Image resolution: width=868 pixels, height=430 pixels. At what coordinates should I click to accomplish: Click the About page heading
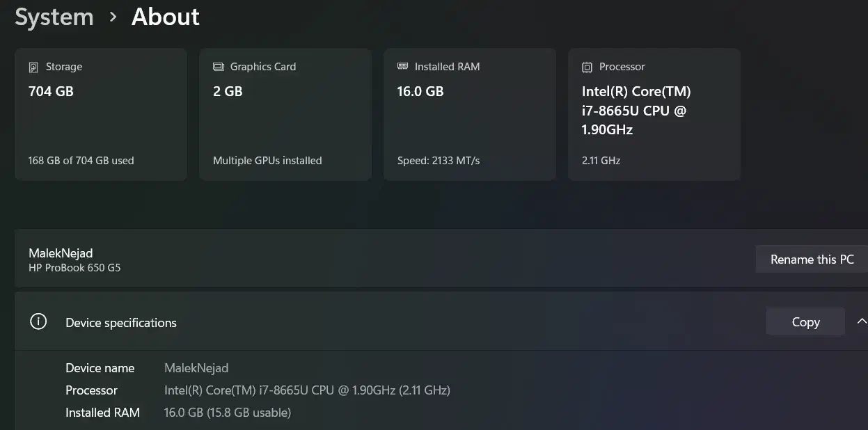click(166, 17)
